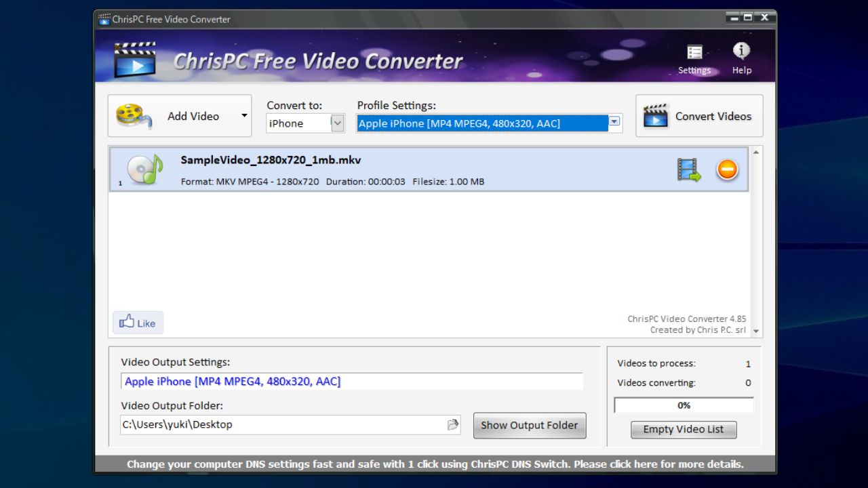Image resolution: width=868 pixels, height=488 pixels.
Task: Open the Settings icon in header
Action: (694, 60)
